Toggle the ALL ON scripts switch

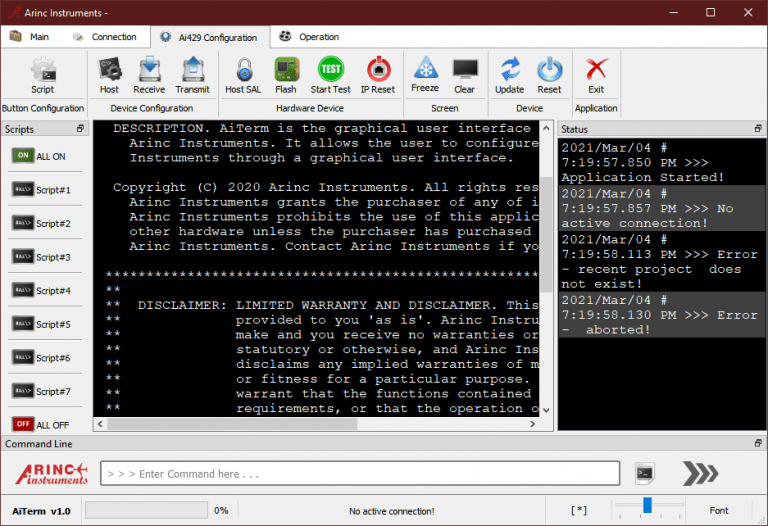[24, 156]
